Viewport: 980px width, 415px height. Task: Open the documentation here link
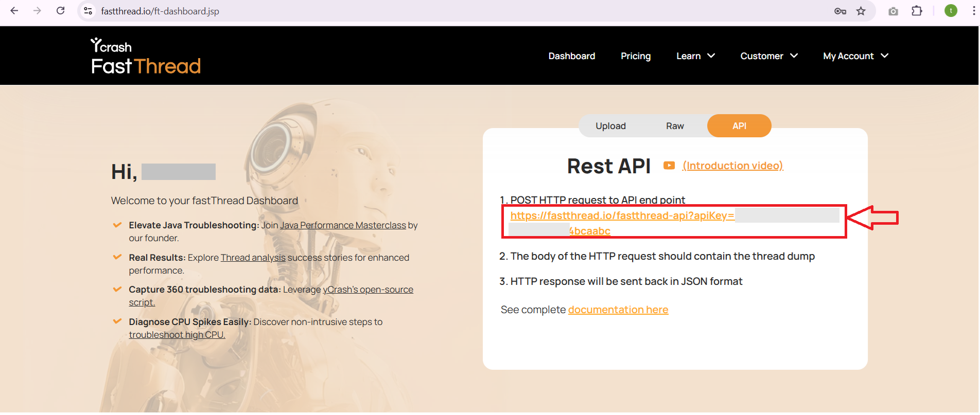tap(618, 310)
